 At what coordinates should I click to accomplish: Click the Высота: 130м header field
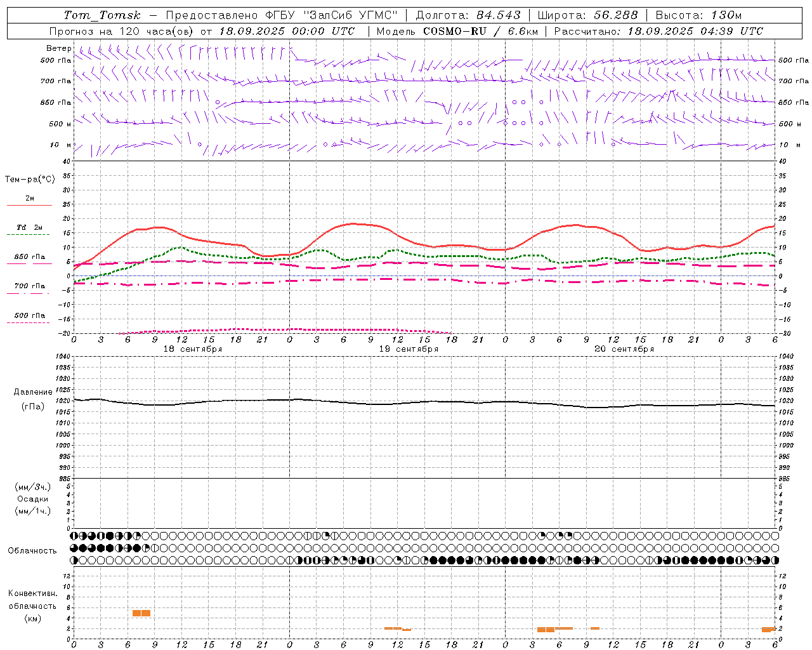(698, 15)
